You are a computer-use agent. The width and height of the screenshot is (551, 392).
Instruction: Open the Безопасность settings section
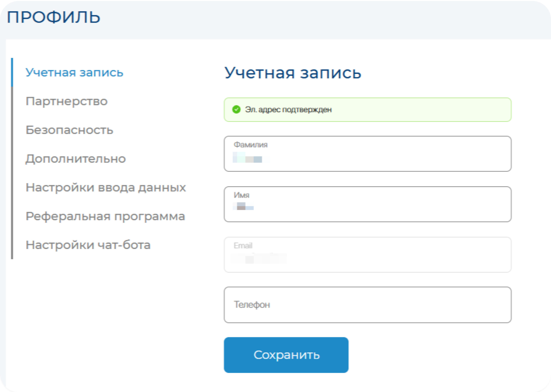[69, 130]
